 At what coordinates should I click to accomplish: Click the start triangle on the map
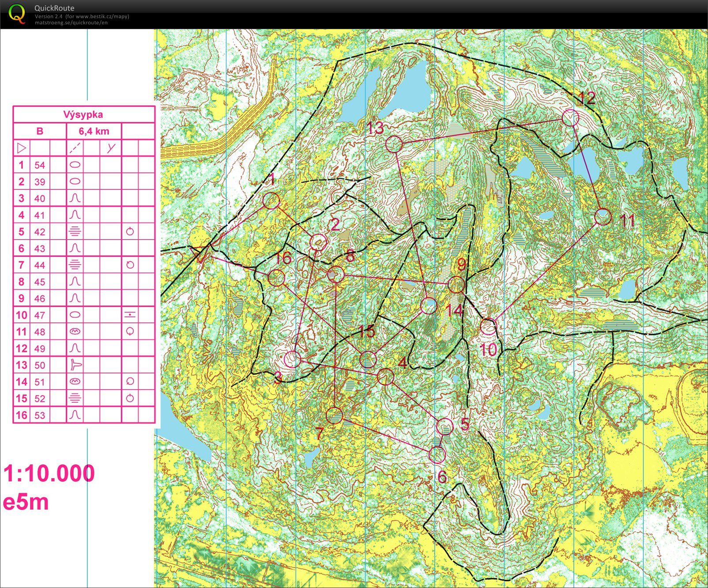[x=201, y=256]
